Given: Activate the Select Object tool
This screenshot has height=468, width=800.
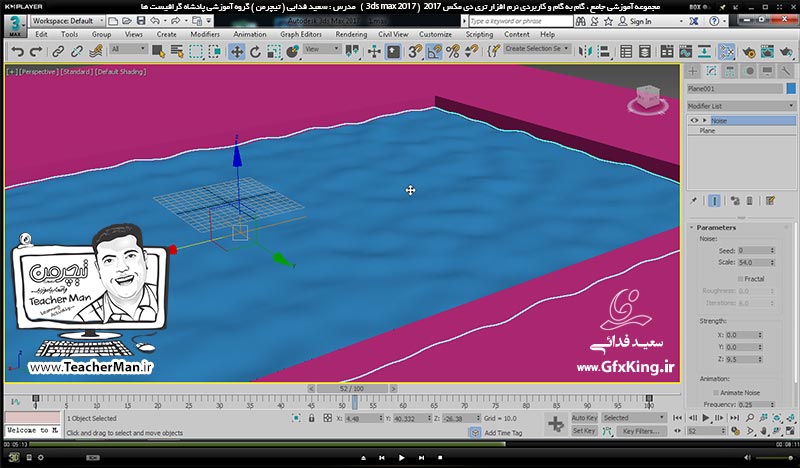Looking at the screenshot, I should pyautogui.click(x=158, y=51).
